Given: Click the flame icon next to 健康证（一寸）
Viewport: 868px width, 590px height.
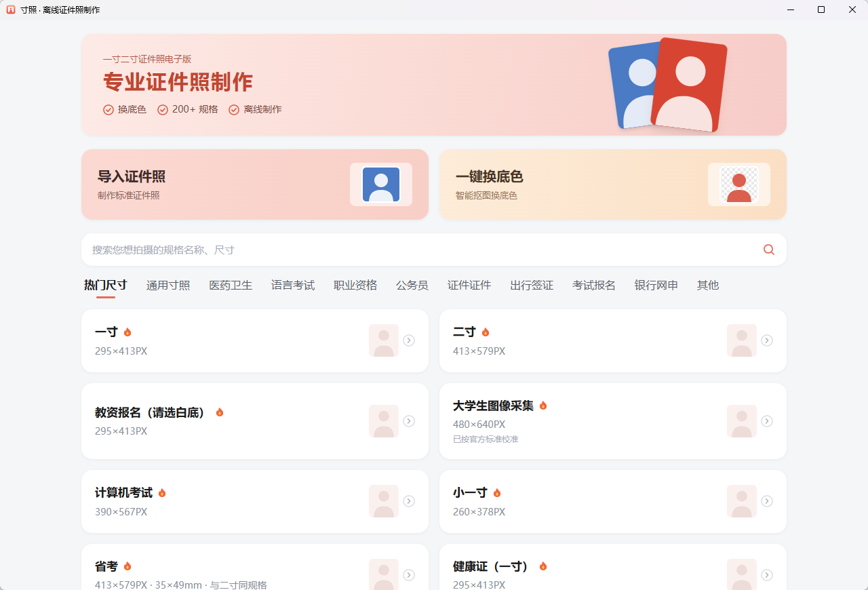Looking at the screenshot, I should click(543, 566).
